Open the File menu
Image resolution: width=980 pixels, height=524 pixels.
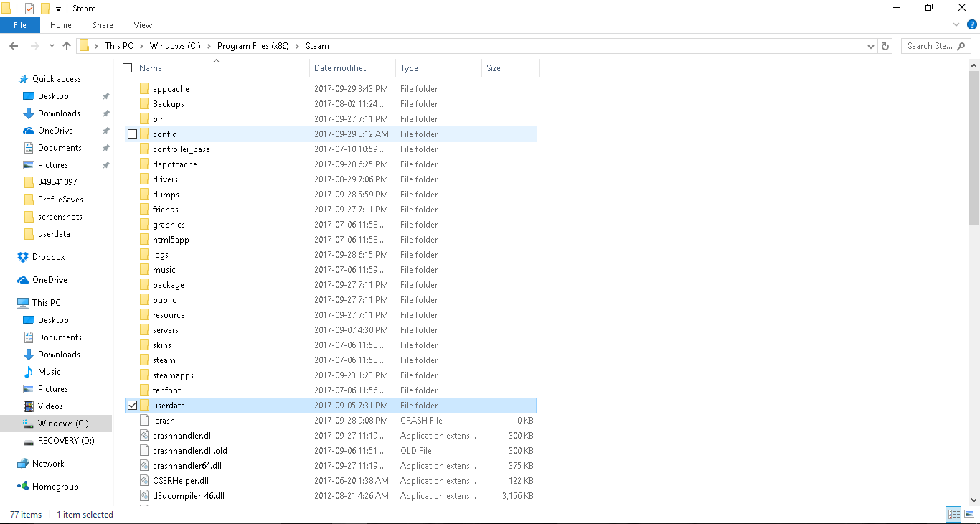[20, 25]
